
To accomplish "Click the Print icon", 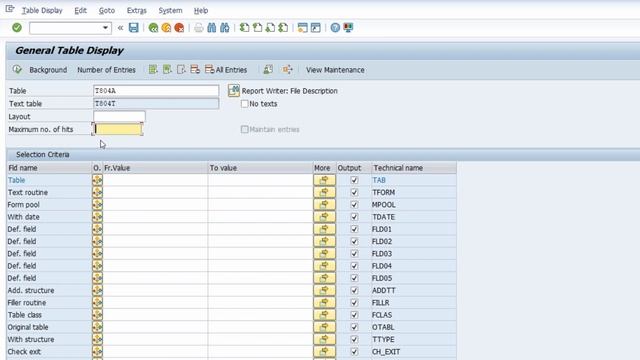I will (x=199, y=28).
